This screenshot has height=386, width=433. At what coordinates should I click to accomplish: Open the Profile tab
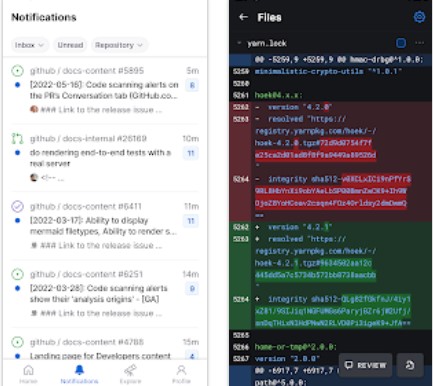pos(181,374)
